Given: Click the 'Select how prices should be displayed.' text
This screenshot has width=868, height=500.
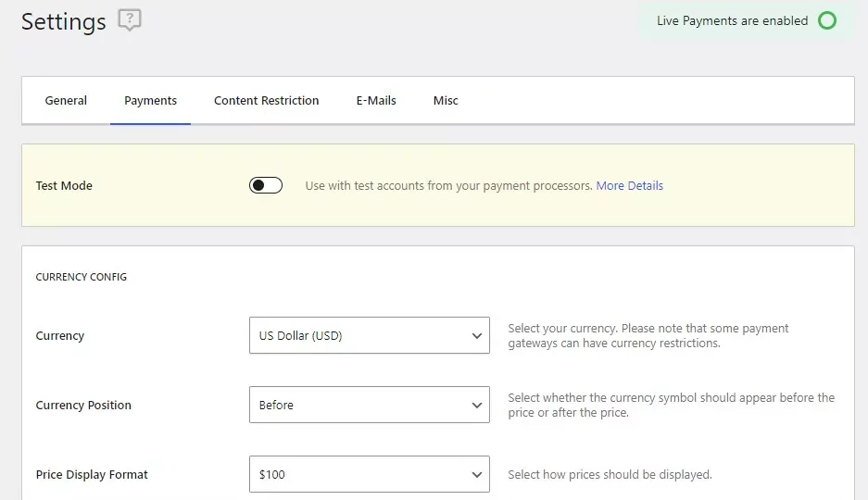Looking at the screenshot, I should [x=610, y=475].
